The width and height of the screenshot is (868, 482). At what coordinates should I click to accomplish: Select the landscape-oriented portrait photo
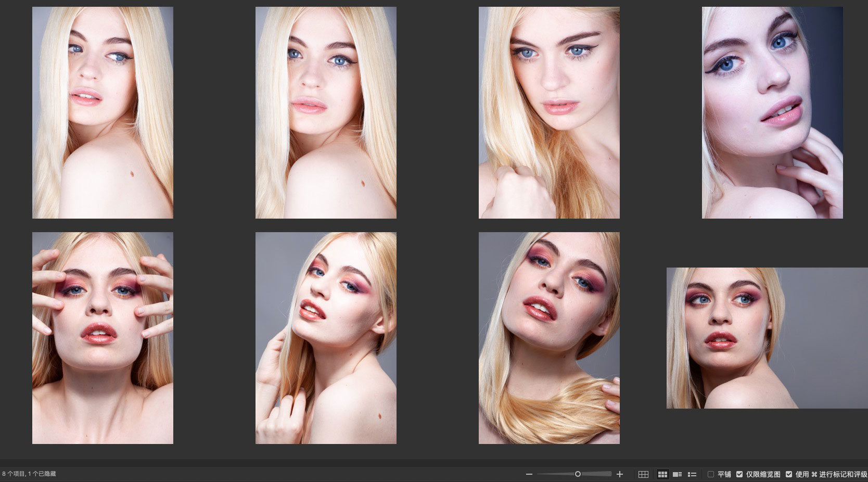[x=767, y=338]
